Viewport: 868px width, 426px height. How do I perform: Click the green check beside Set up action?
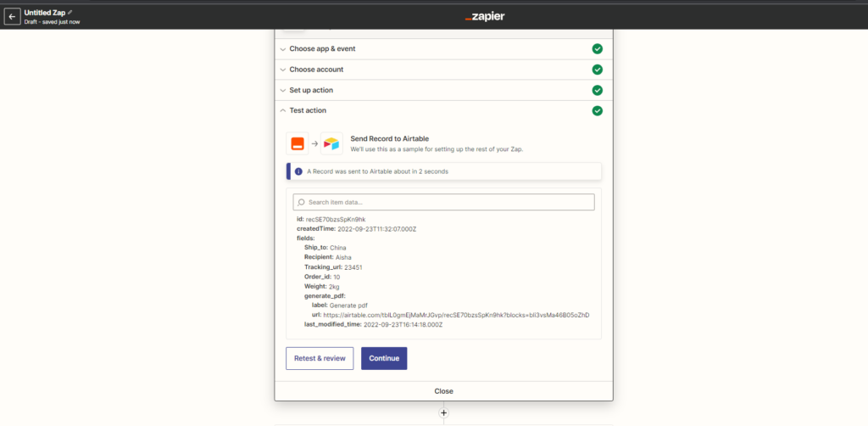pyautogui.click(x=598, y=90)
